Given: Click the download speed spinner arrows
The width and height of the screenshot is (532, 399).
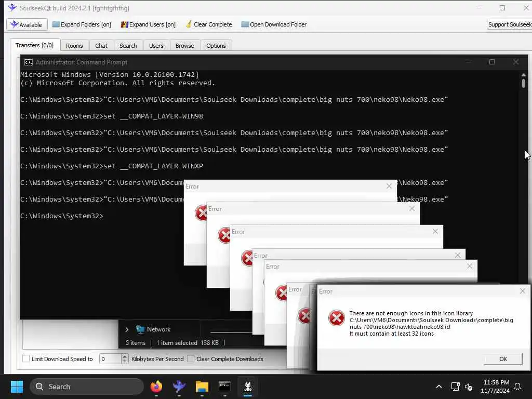Looking at the screenshot, I should pyautogui.click(x=125, y=358).
